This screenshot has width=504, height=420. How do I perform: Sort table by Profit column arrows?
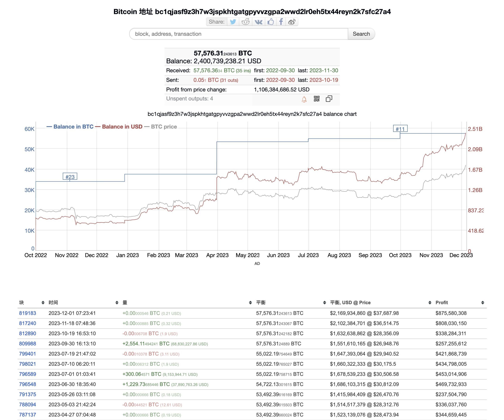pyautogui.click(x=482, y=303)
